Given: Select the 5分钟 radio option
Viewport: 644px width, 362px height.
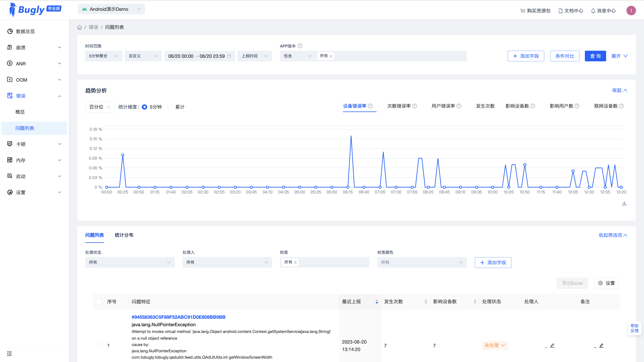Looking at the screenshot, I should point(145,107).
